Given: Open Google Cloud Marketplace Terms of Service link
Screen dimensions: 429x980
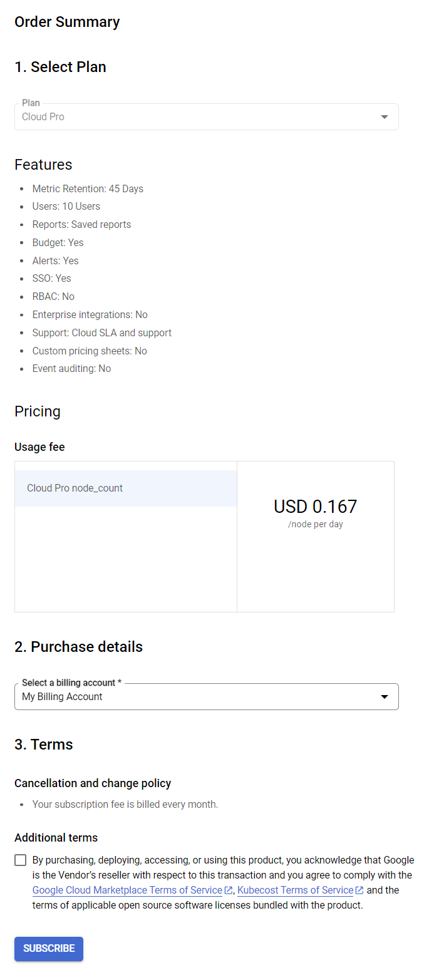Looking at the screenshot, I should tap(127, 890).
